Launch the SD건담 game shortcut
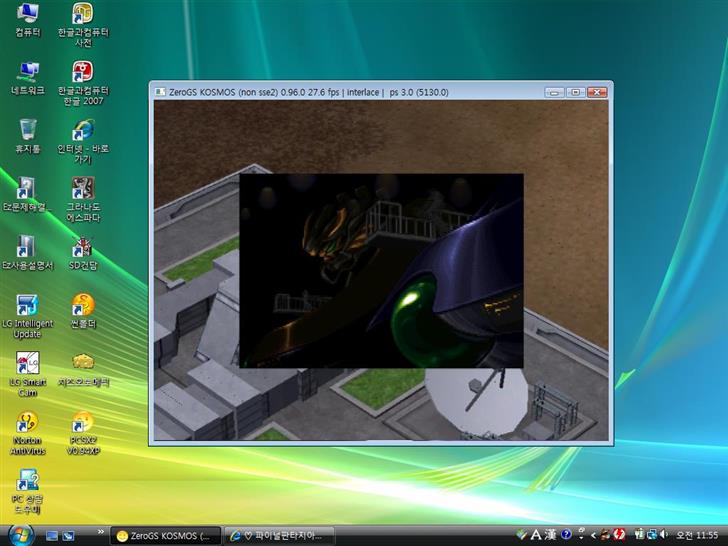This screenshot has width=728, height=546. [83, 253]
